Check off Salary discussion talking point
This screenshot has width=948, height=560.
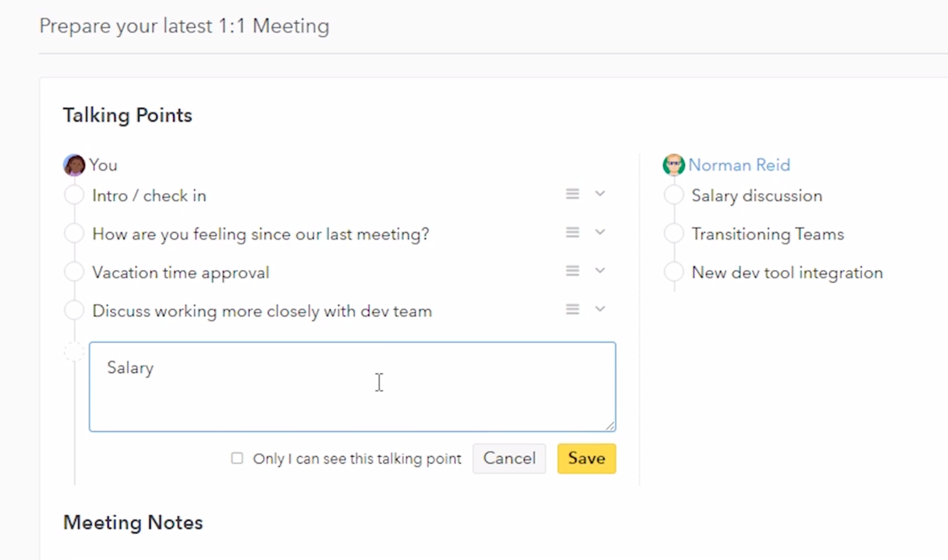click(x=674, y=195)
